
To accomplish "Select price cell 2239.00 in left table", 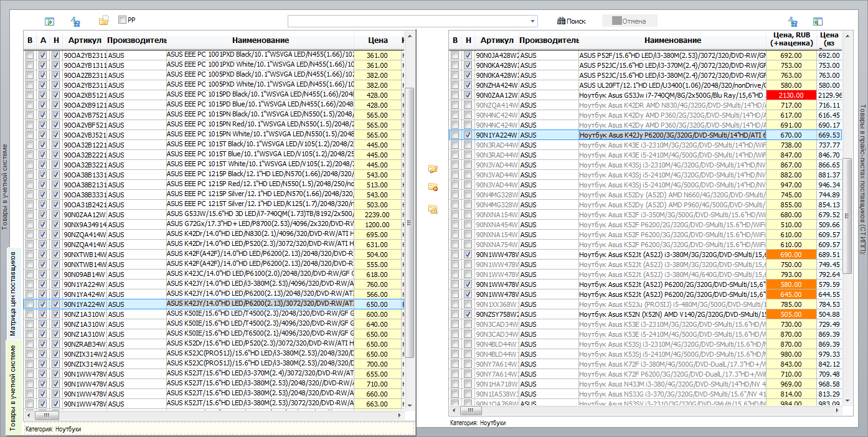I will [x=377, y=215].
